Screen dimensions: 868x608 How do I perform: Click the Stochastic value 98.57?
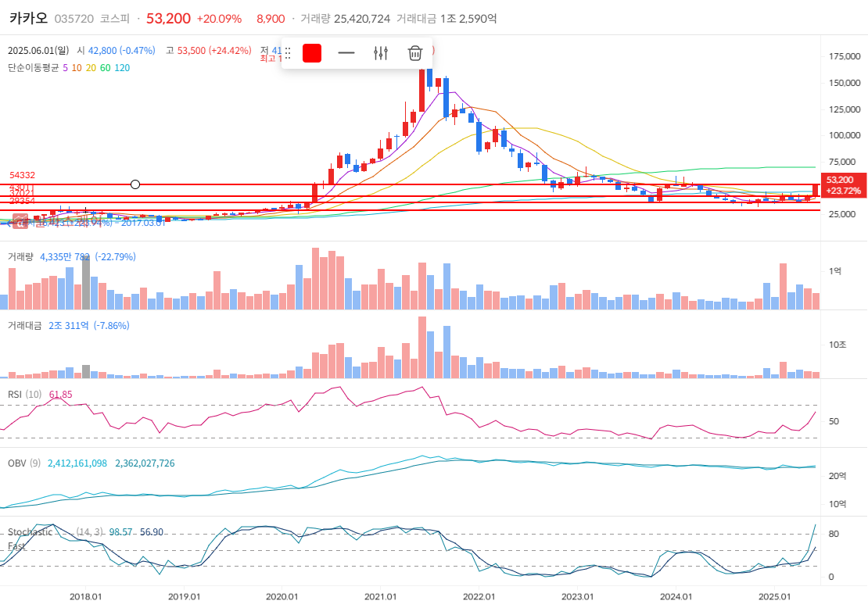[x=120, y=532]
